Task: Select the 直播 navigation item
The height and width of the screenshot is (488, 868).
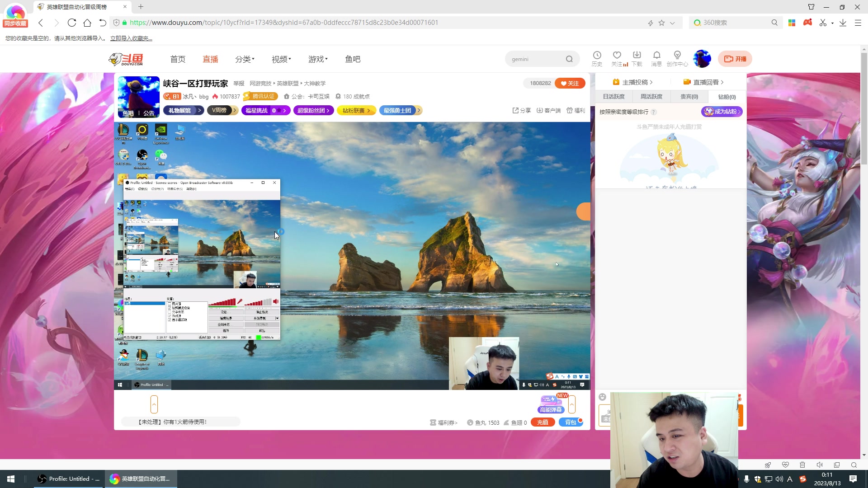Action: pyautogui.click(x=210, y=59)
